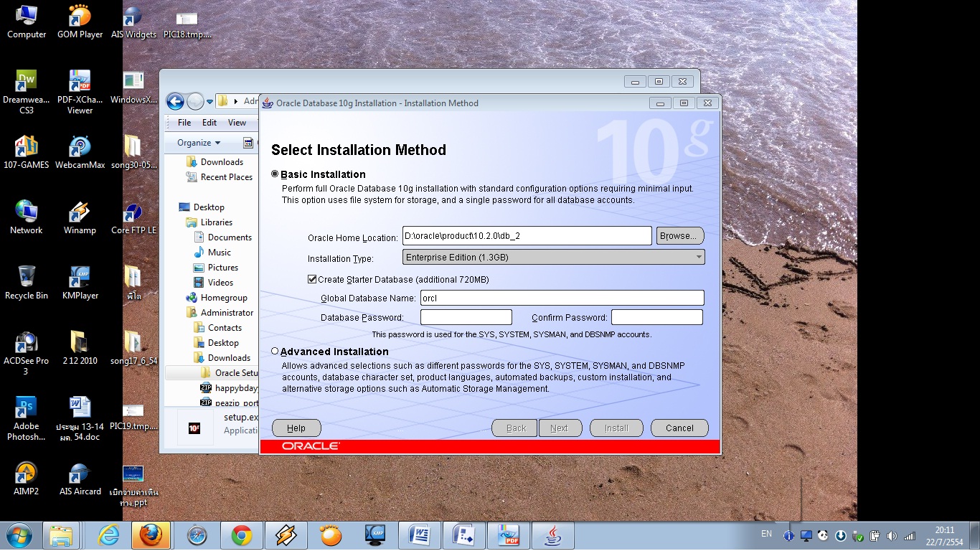This screenshot has width=980, height=551.
Task: Select the Advanced Installation radio button
Action: 275,352
